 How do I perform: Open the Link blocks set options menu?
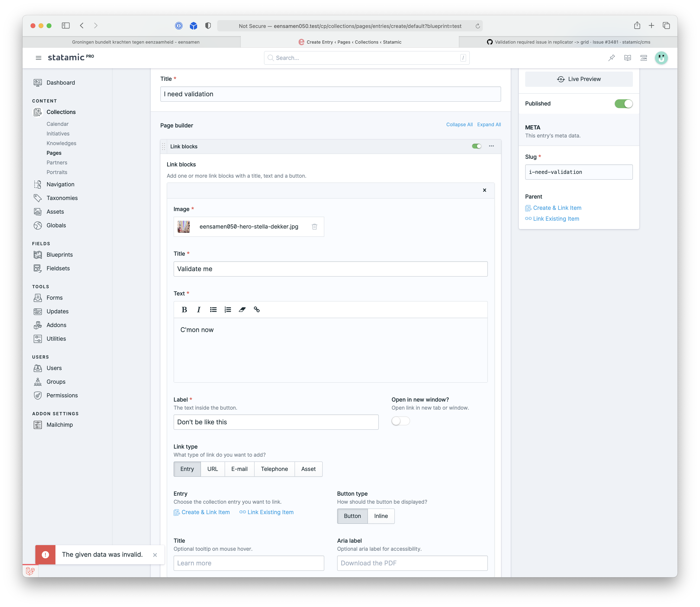491,146
